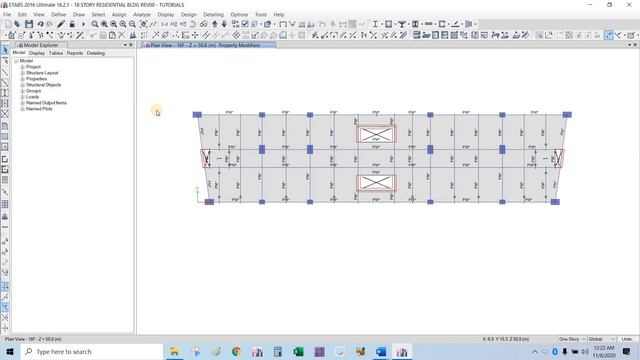Open the File menu

point(7,14)
